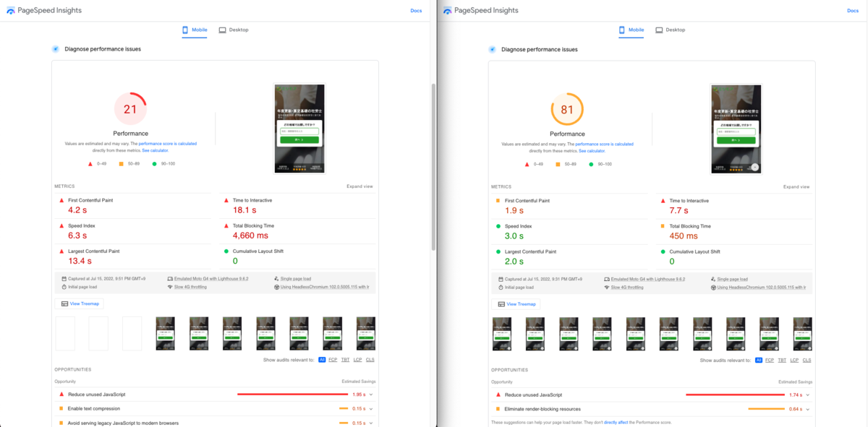The width and height of the screenshot is (868, 427).
Task: Click the wifi icon by Slow 4G throttling, score-81 window
Action: [607, 287]
